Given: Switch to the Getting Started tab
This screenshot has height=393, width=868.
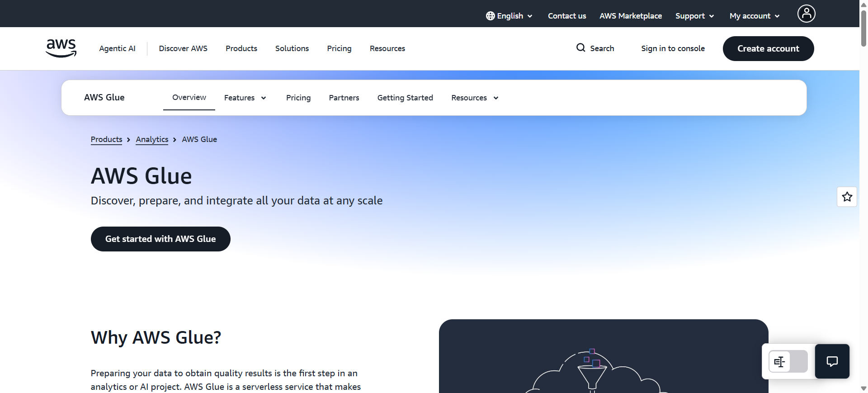Looking at the screenshot, I should 405,98.
